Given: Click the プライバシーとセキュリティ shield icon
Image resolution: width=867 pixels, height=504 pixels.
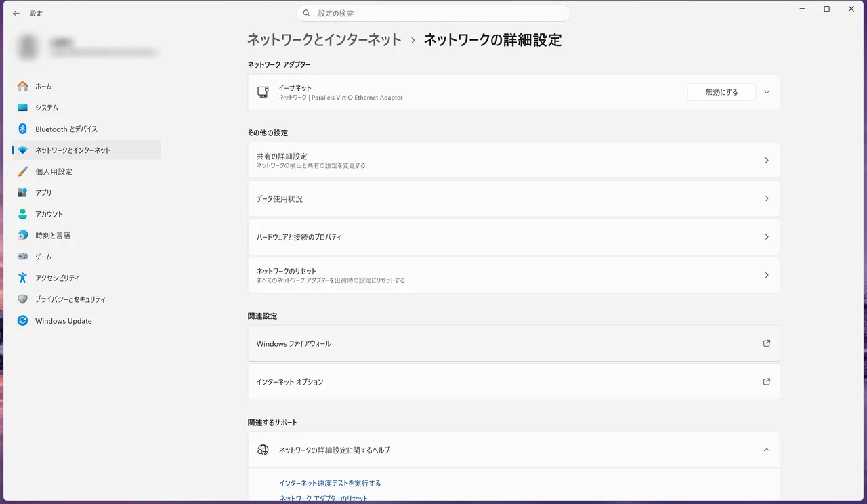Looking at the screenshot, I should coord(23,299).
